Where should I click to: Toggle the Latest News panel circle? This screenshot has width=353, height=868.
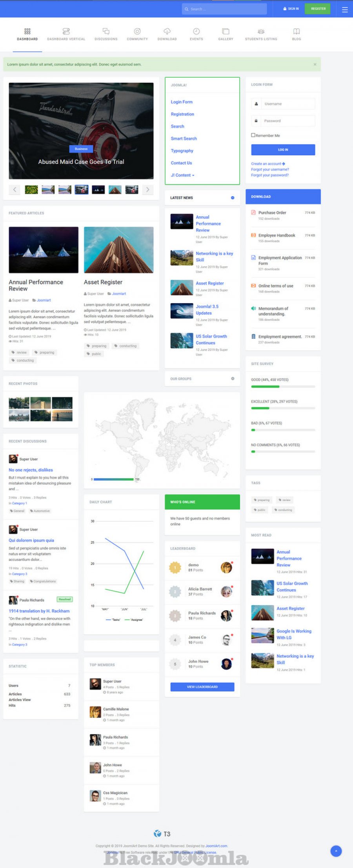tap(233, 198)
